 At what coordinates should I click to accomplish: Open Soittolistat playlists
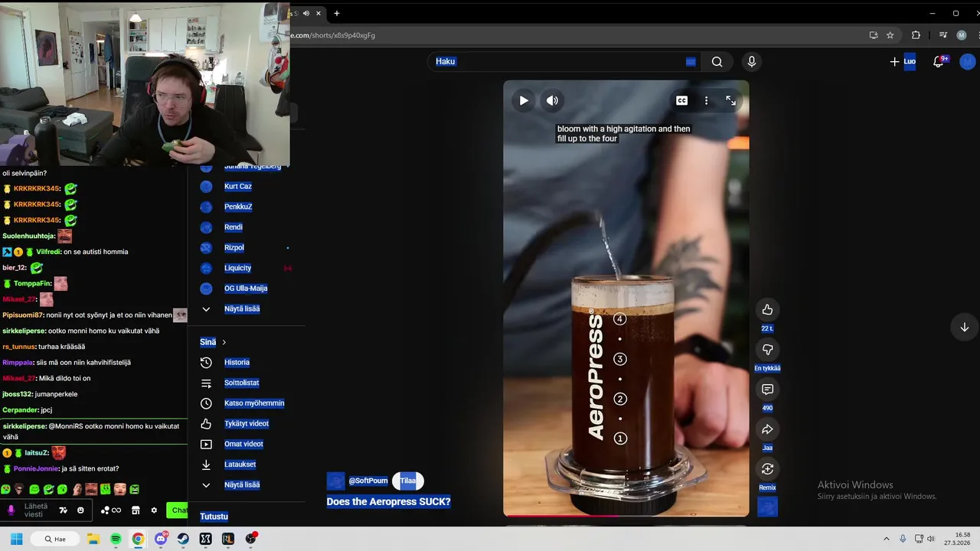pos(242,383)
